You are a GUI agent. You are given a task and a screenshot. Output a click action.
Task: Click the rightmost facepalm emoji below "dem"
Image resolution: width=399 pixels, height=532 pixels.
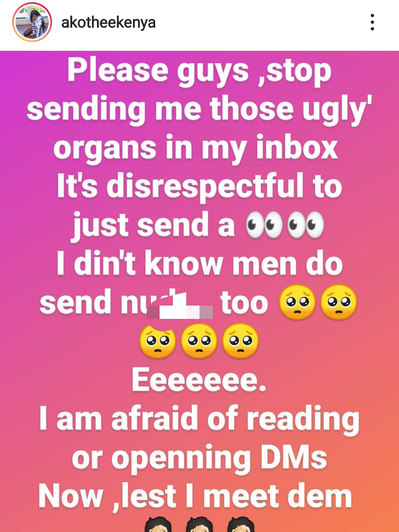click(241, 524)
